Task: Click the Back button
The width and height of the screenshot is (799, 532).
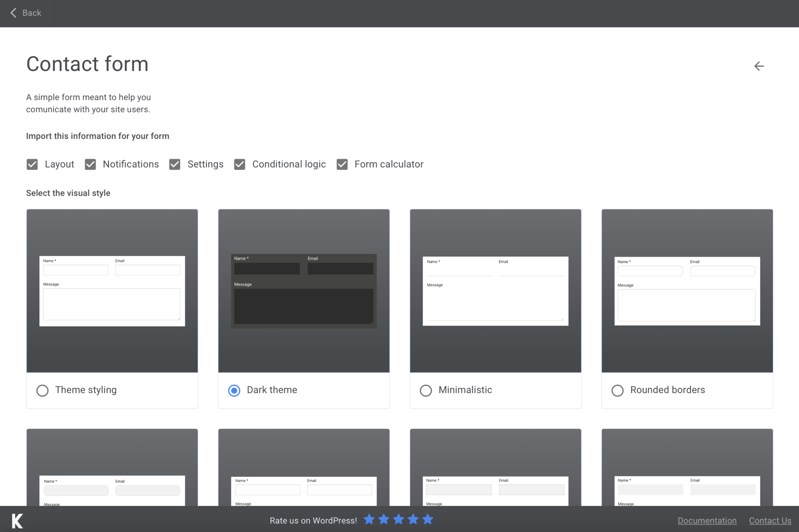Action: pyautogui.click(x=26, y=13)
